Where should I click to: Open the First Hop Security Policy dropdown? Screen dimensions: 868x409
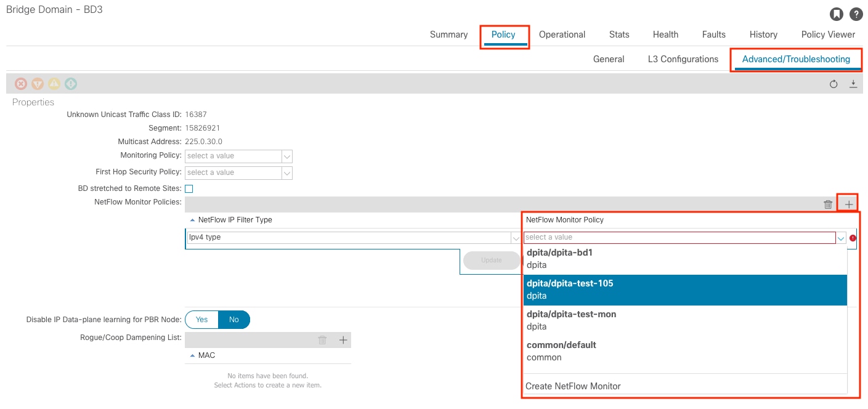pyautogui.click(x=286, y=172)
